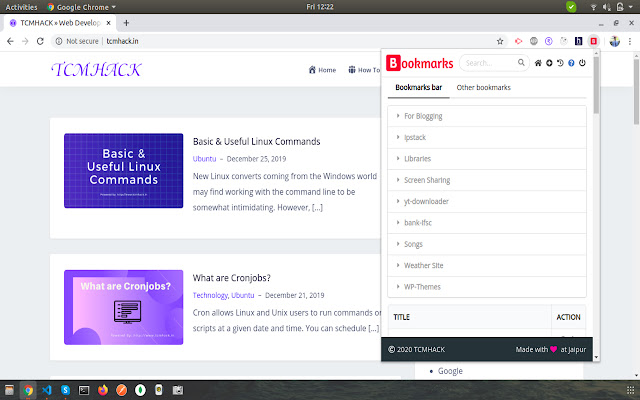
Task: Open Postman from the dock
Action: click(x=122, y=390)
